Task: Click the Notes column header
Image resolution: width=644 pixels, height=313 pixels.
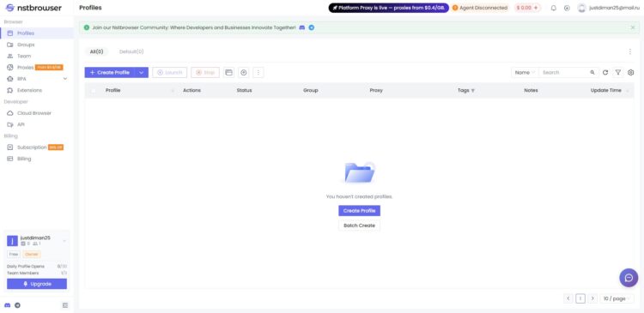Action: coord(531,91)
